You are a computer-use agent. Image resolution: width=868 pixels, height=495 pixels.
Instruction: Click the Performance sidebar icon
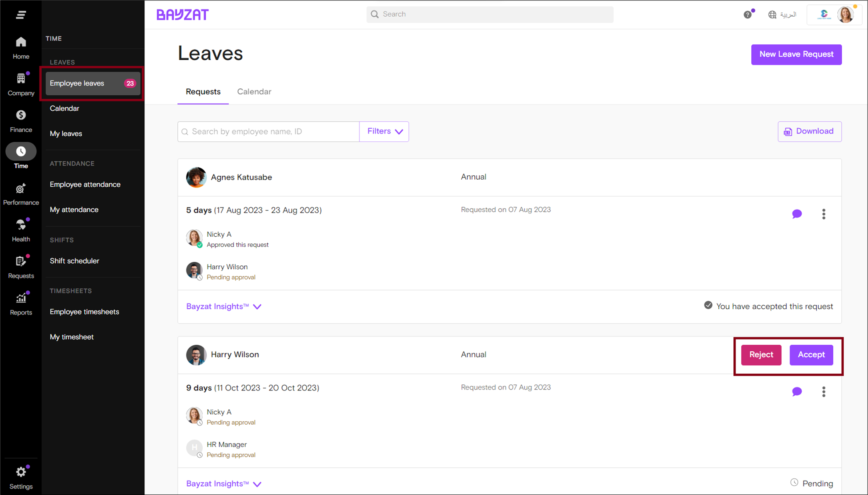coord(21,192)
